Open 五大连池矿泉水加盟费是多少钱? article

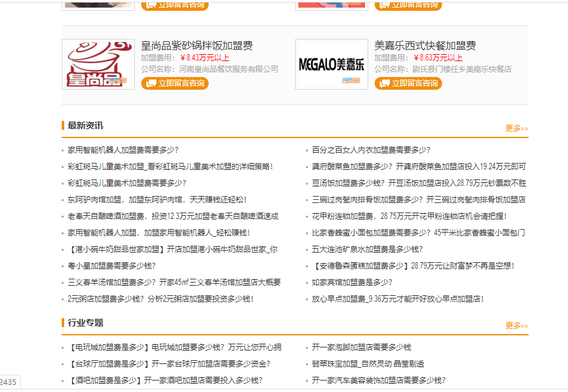(x=367, y=249)
